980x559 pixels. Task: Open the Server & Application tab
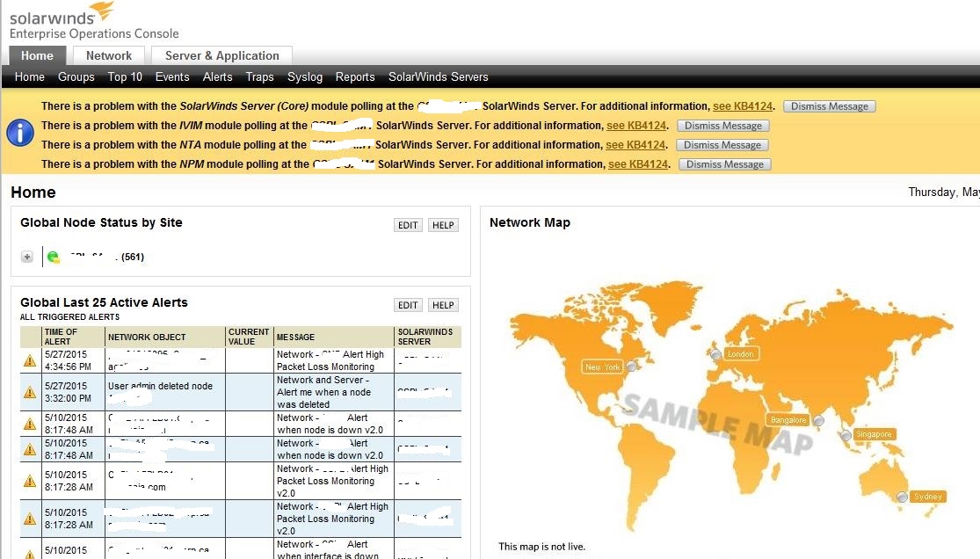pos(221,55)
